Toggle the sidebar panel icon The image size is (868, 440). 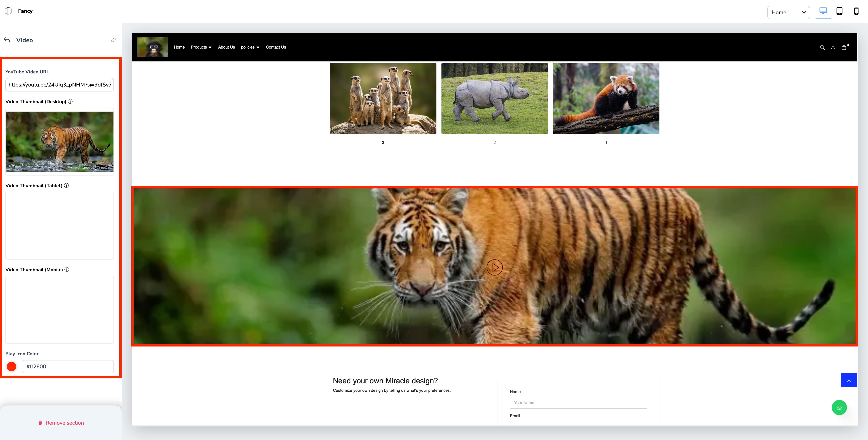click(8, 11)
